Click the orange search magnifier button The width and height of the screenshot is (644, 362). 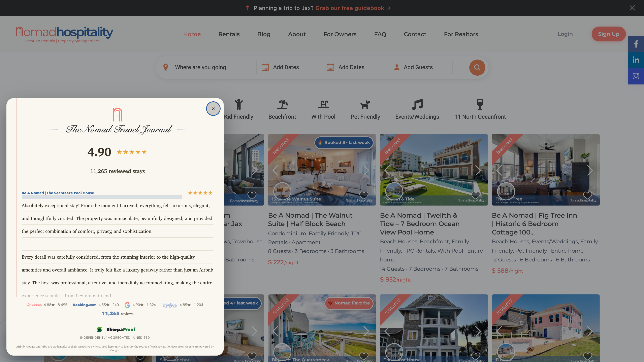[477, 67]
